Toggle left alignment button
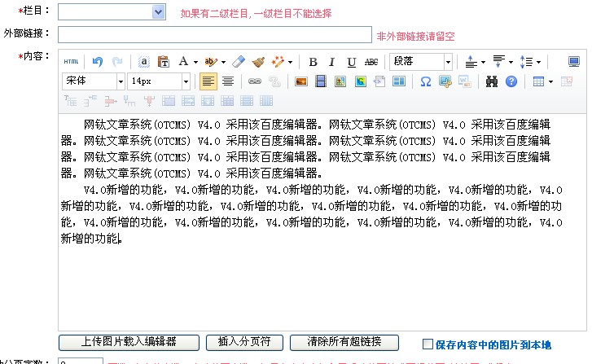This screenshot has height=364, width=592. [x=208, y=81]
